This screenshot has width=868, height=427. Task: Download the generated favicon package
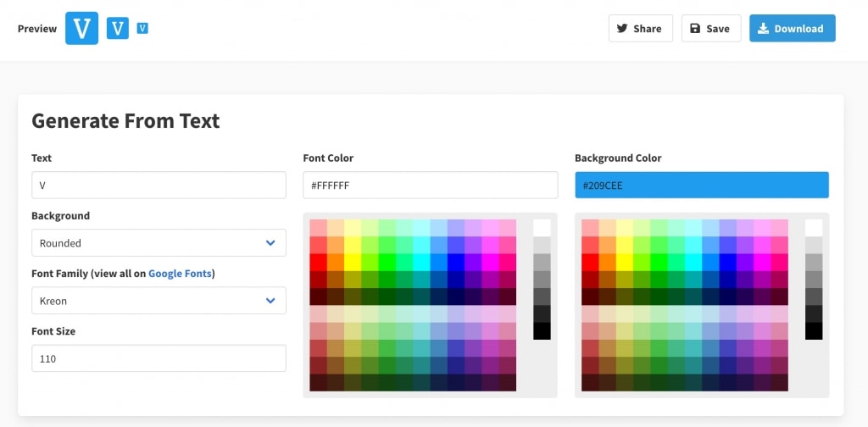pos(793,28)
